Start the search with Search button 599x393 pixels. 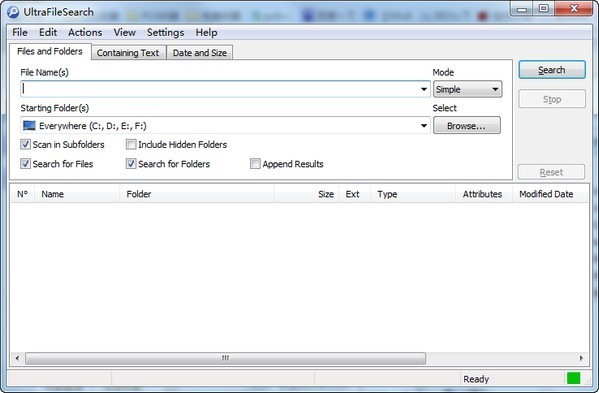coord(552,70)
